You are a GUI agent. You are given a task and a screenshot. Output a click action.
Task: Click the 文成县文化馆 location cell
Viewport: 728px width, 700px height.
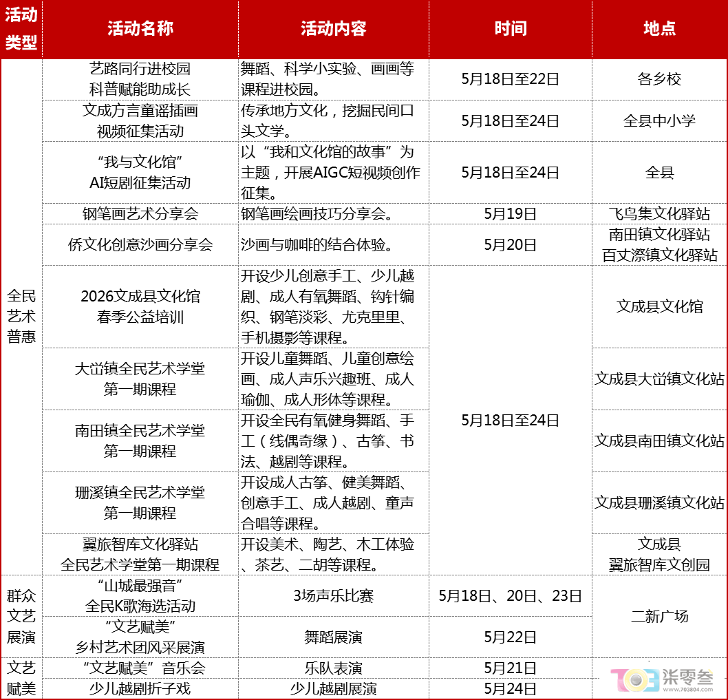pos(659,306)
